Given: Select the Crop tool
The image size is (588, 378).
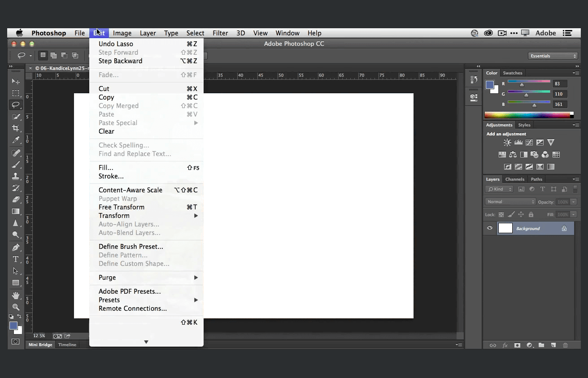Looking at the screenshot, I should (x=16, y=128).
